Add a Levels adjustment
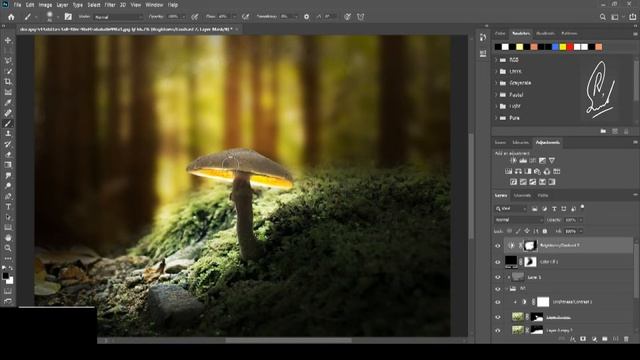 (523, 160)
